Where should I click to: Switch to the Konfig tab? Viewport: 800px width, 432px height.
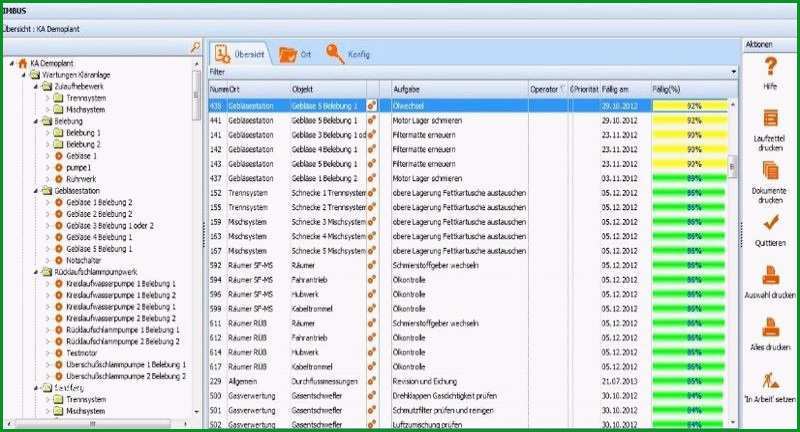tap(347, 54)
